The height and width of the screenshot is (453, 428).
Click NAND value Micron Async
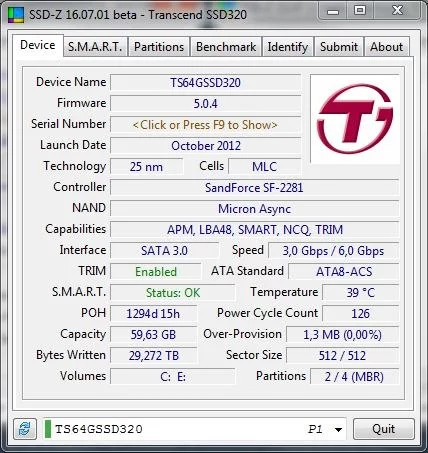(x=254, y=209)
